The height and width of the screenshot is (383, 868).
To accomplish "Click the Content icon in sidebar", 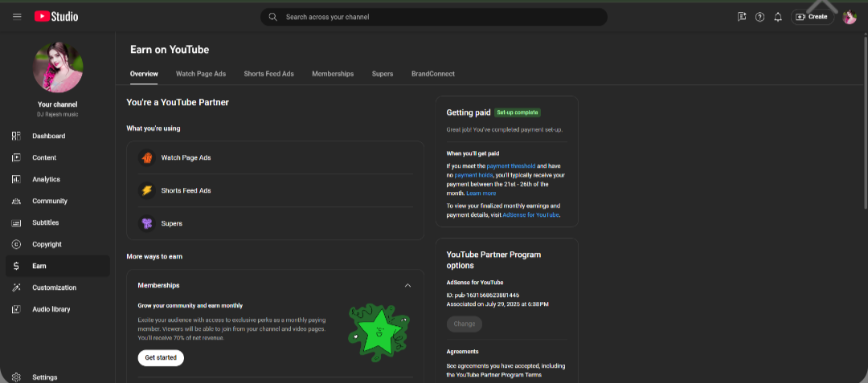I will click(x=16, y=157).
